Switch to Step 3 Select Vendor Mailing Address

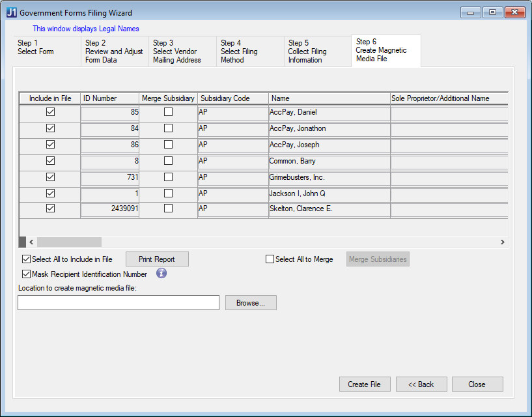182,51
